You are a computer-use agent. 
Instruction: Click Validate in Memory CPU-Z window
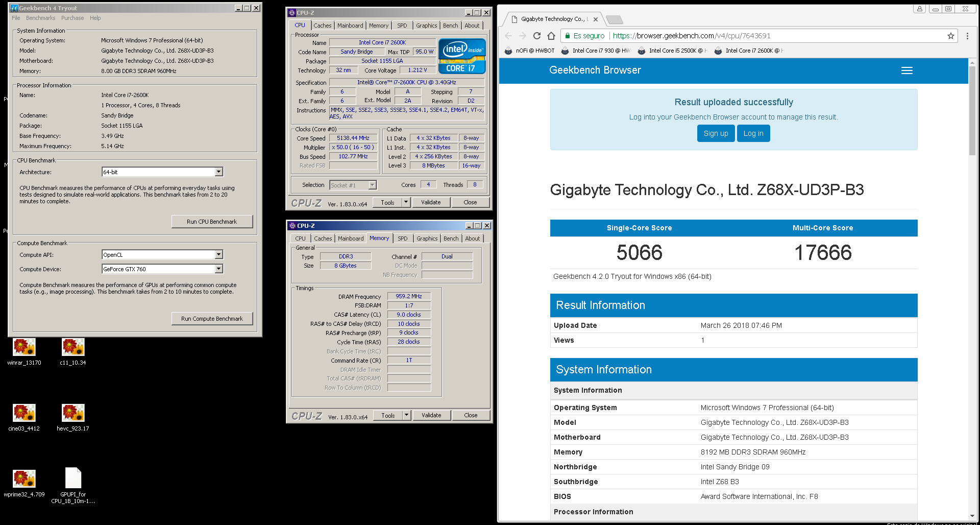click(x=431, y=415)
